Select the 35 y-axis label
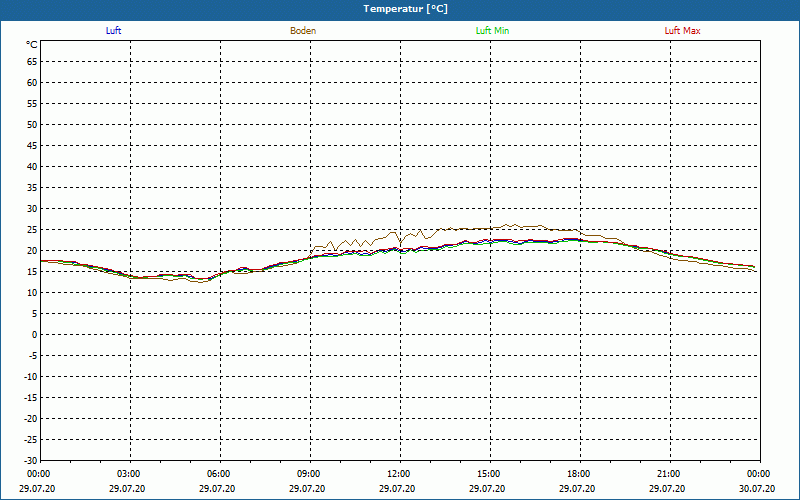 point(32,188)
